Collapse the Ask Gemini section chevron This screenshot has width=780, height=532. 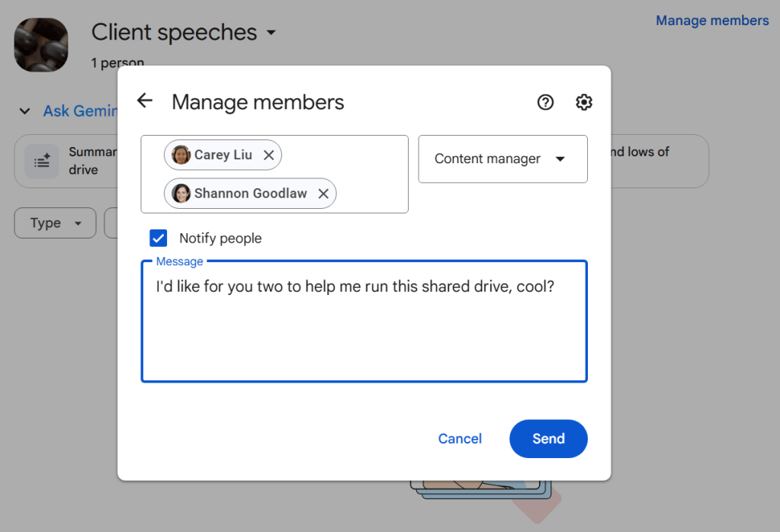click(23, 111)
